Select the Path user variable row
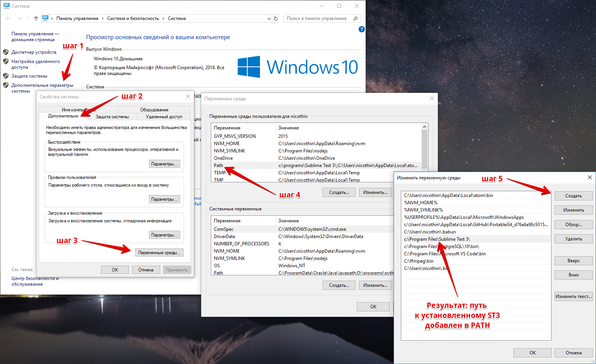Viewport: 596px width, 364px height. (316, 165)
